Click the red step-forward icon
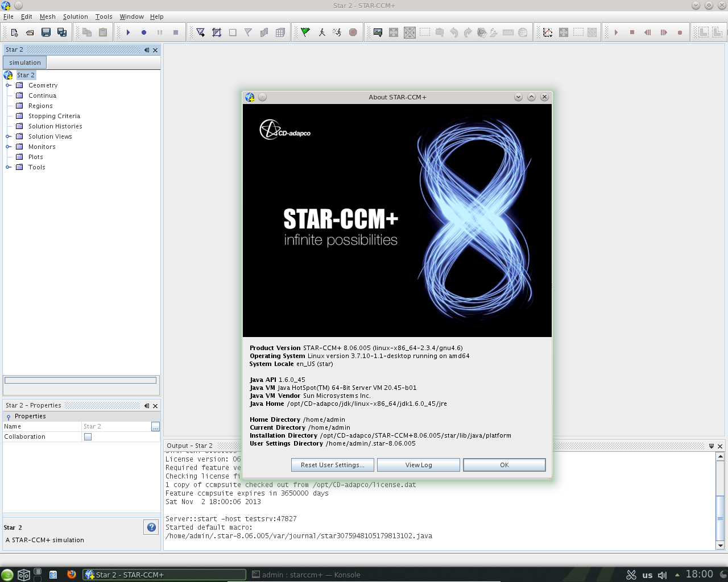This screenshot has width=728, height=582. [x=664, y=32]
